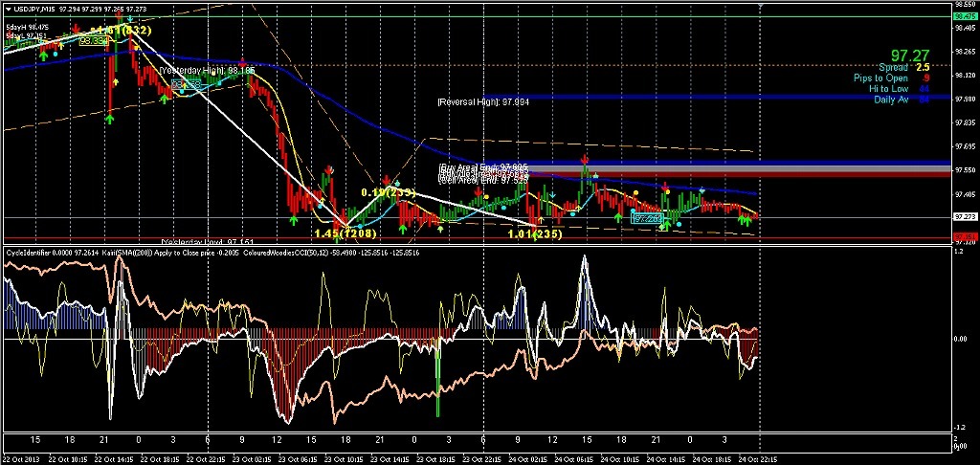
Task: Click the [Yesterday Low]: 97.151 label
Action: click(208, 241)
